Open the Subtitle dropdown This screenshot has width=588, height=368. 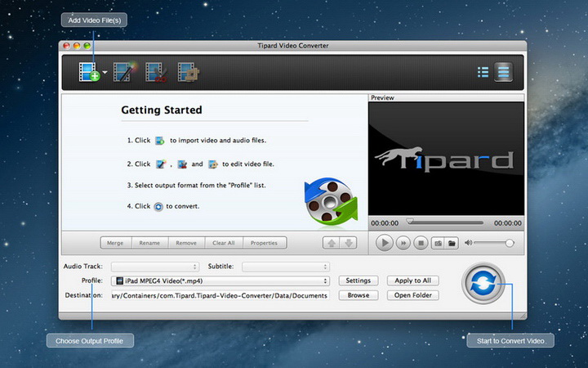(286, 267)
